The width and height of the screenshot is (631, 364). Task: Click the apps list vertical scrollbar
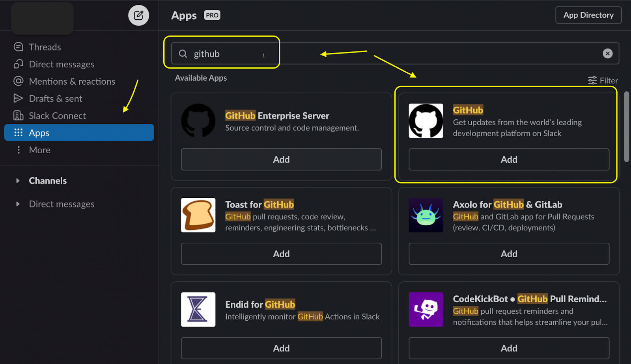point(627,126)
